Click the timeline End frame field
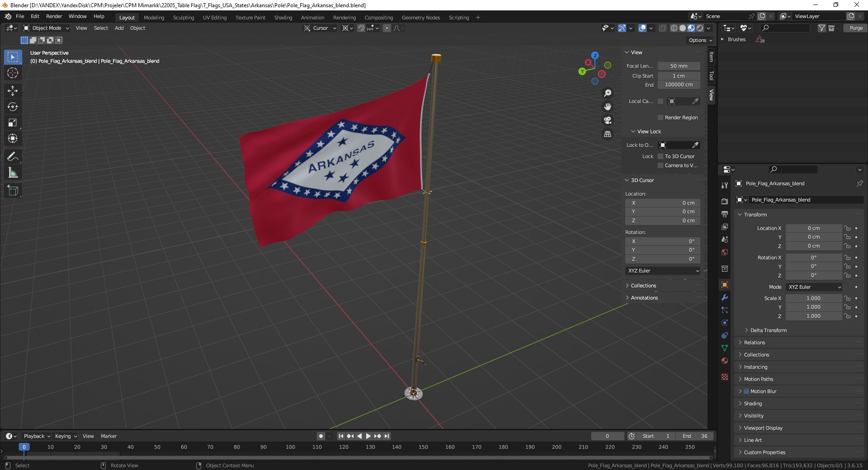 click(695, 436)
